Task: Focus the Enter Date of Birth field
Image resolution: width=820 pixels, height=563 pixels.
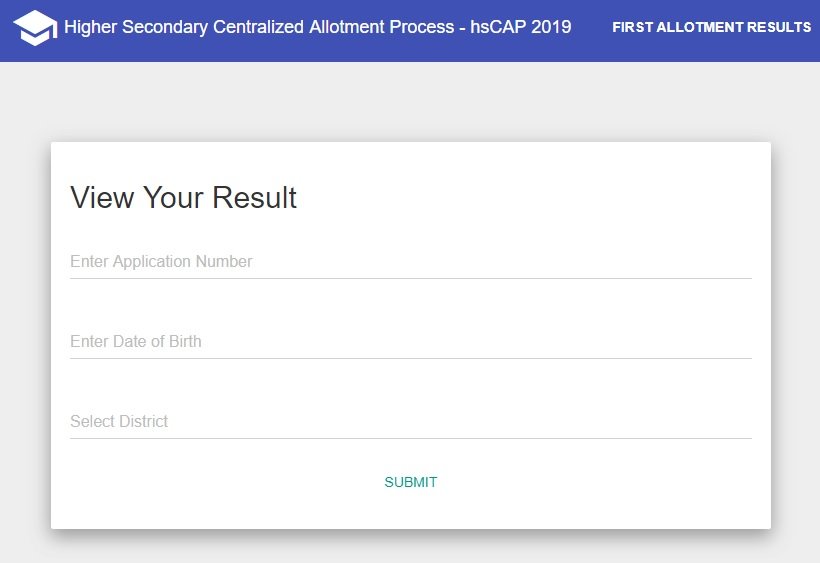Action: pyautogui.click(x=411, y=341)
